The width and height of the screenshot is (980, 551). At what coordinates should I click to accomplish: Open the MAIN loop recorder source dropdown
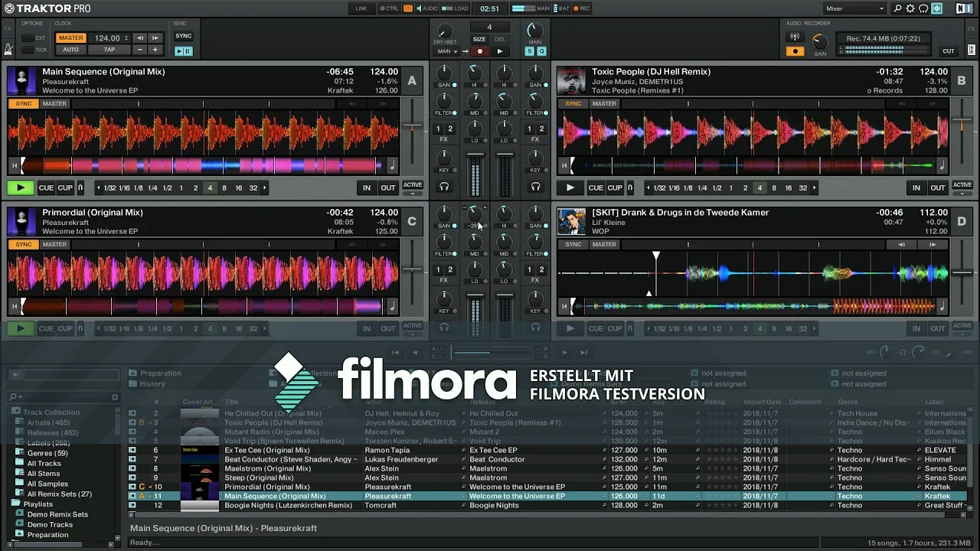coord(447,51)
